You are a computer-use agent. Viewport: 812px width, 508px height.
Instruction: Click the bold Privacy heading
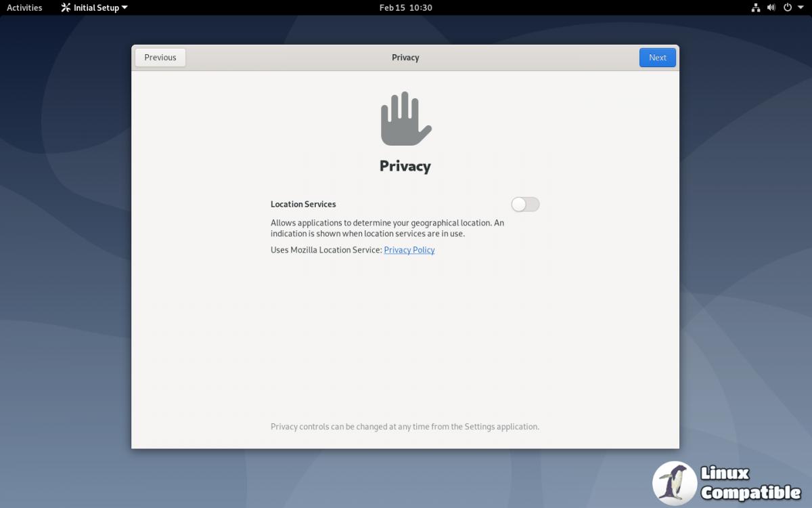pyautogui.click(x=405, y=167)
